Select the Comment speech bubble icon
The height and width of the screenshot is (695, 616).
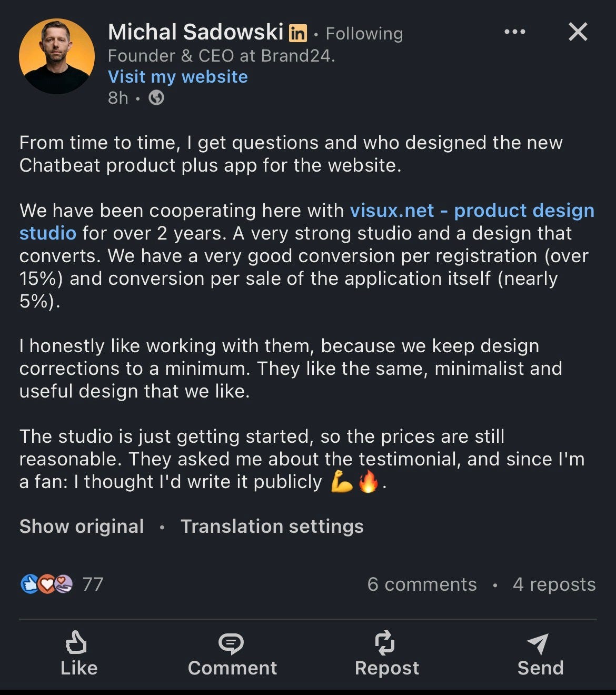pyautogui.click(x=232, y=643)
